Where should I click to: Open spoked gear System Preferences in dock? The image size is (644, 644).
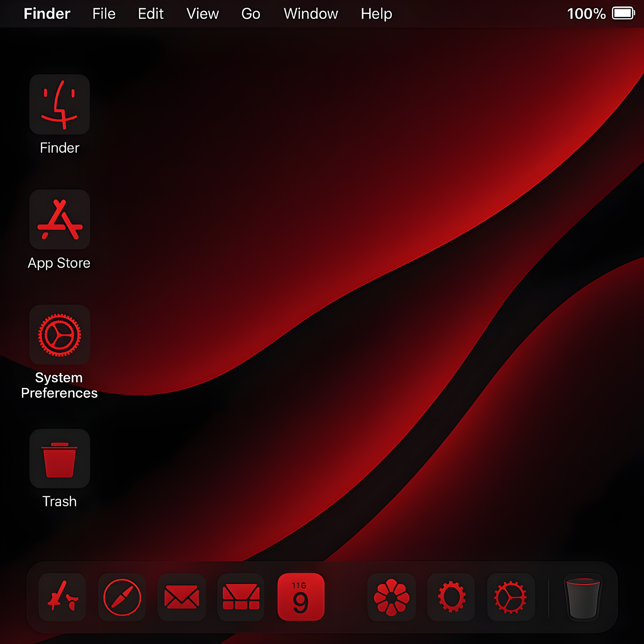pos(511,597)
